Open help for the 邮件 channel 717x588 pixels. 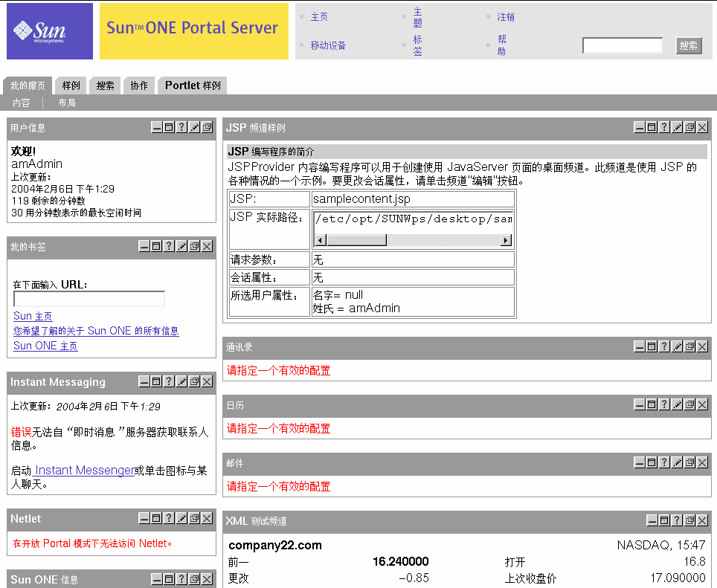(x=664, y=463)
